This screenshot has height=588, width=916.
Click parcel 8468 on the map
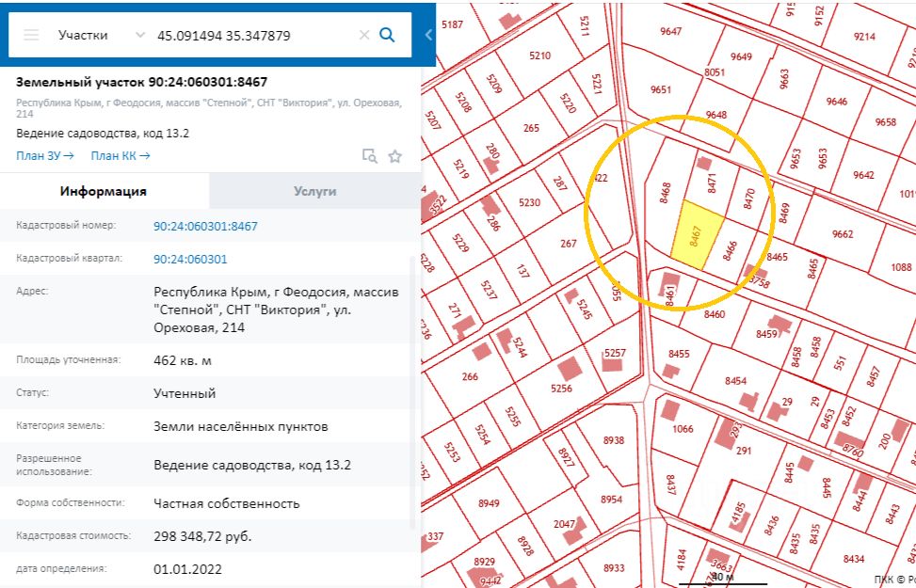point(666,193)
